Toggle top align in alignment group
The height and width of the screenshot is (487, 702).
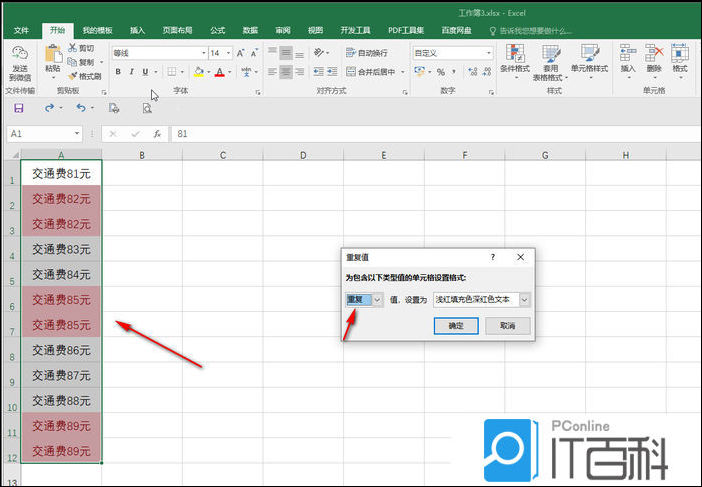click(x=272, y=53)
